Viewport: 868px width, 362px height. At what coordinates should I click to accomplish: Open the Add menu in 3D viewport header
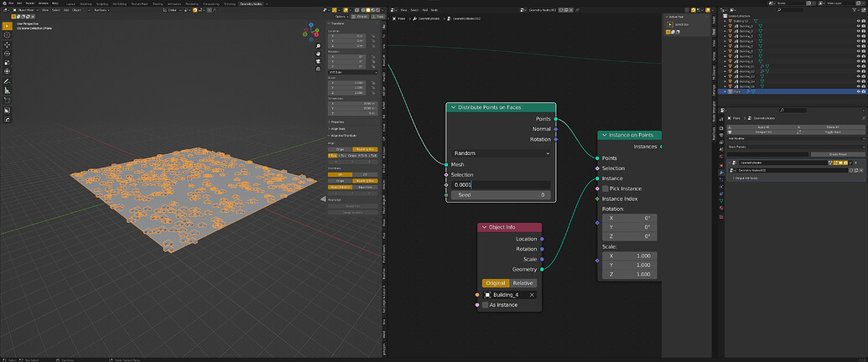(66, 10)
